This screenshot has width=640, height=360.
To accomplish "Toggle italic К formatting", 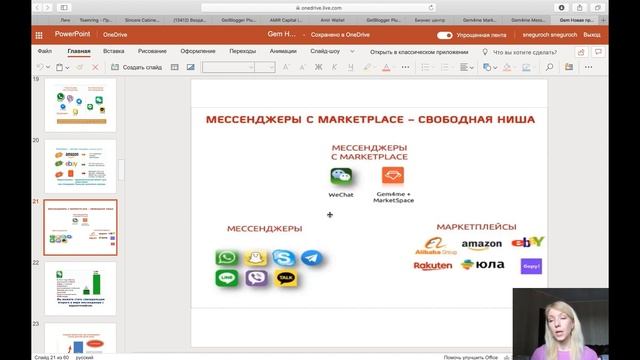I will tap(334, 67).
